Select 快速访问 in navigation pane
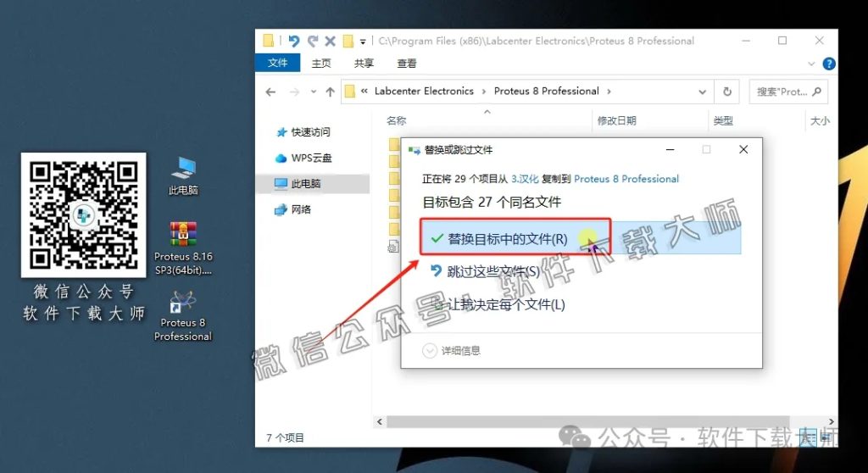 (x=310, y=132)
